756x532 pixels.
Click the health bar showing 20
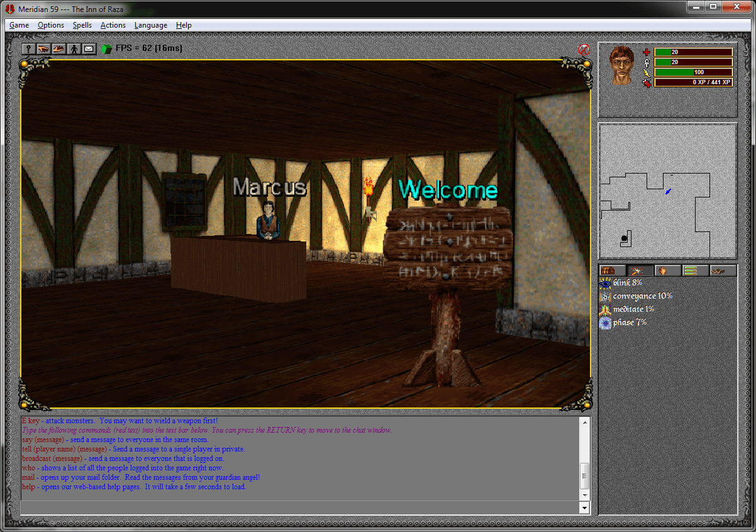point(694,52)
